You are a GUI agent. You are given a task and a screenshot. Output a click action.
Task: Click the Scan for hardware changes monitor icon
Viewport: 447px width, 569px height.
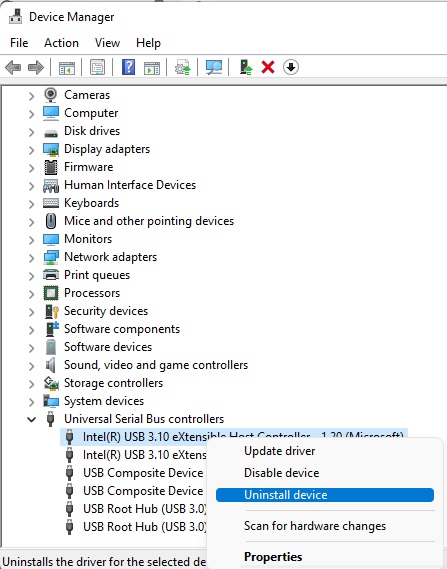(214, 67)
